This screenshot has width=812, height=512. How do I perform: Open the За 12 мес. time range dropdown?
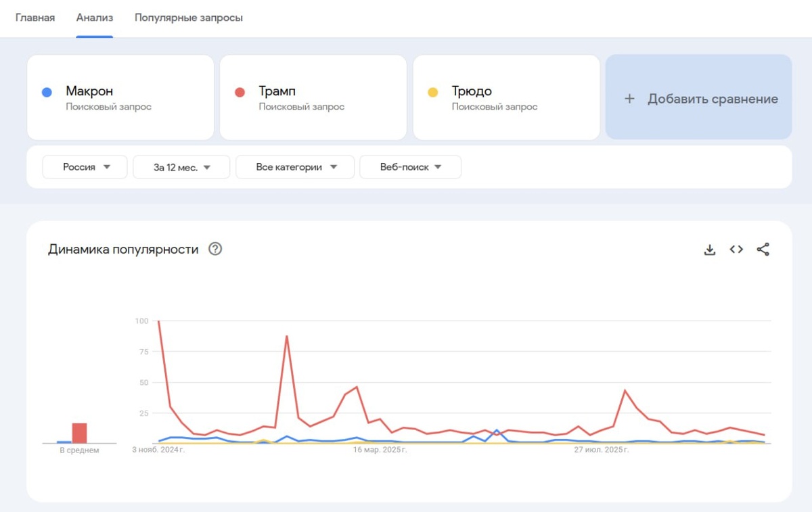point(181,167)
